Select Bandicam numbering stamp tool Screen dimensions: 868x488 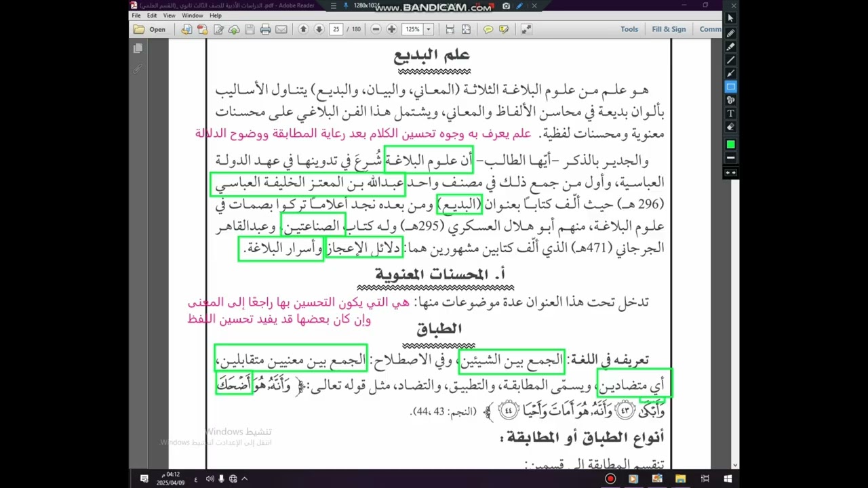(x=730, y=100)
